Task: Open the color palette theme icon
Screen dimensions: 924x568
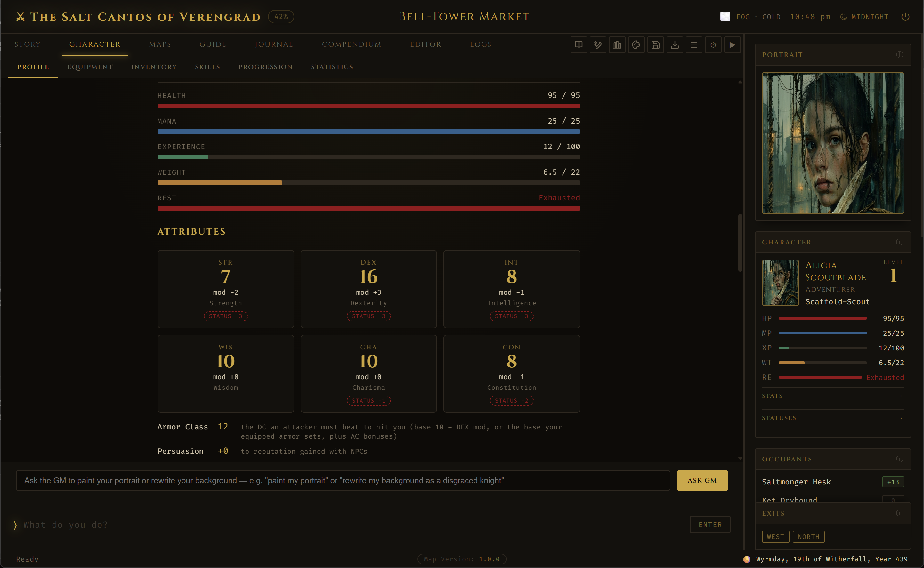Action: point(636,45)
